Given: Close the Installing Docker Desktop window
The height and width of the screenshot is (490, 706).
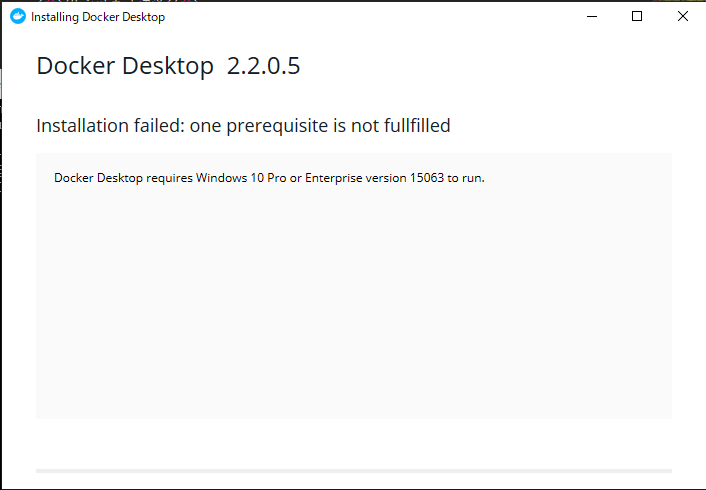Looking at the screenshot, I should (683, 17).
